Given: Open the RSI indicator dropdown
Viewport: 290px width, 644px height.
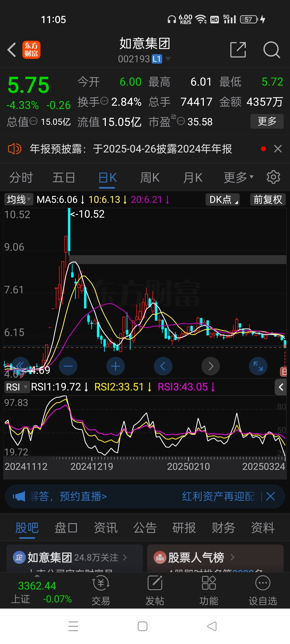Looking at the screenshot, I should (x=17, y=387).
